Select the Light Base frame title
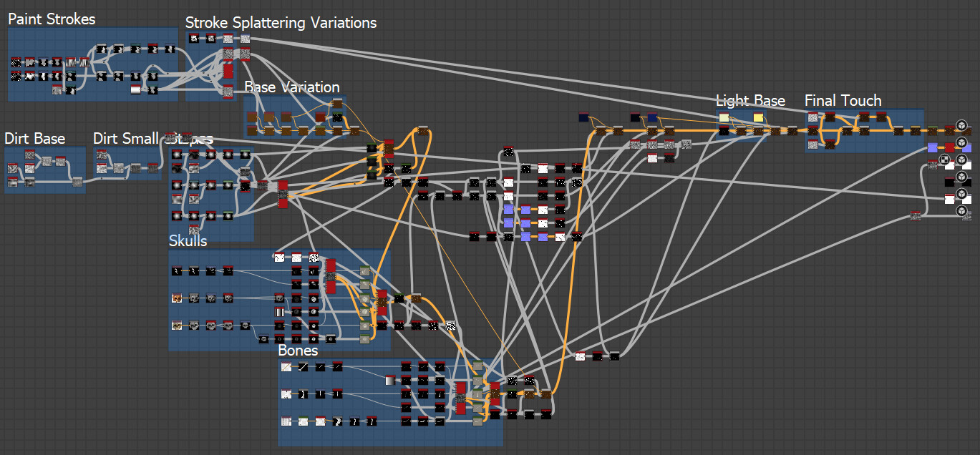Screen dimensions: 980x455 (x=750, y=101)
